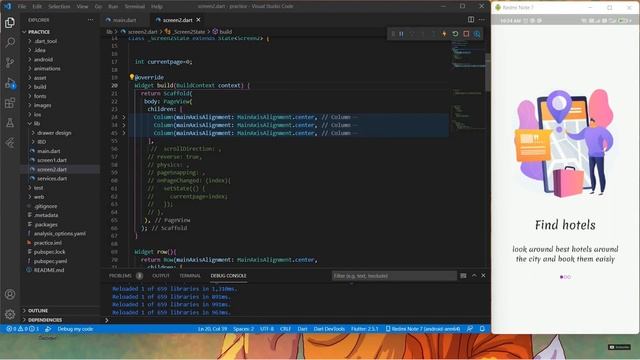This screenshot has width=640, height=360.
Task: Open the Explorer view in activity bar
Action: 10,22
